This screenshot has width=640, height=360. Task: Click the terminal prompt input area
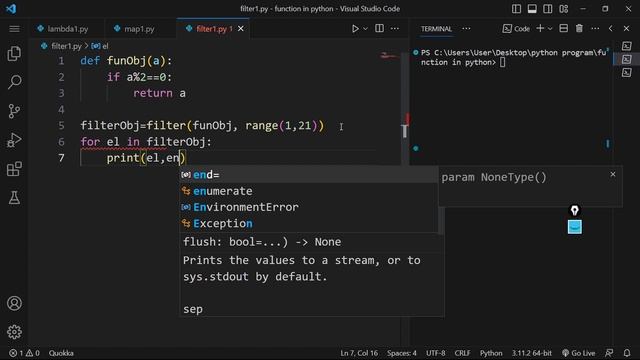pos(503,62)
